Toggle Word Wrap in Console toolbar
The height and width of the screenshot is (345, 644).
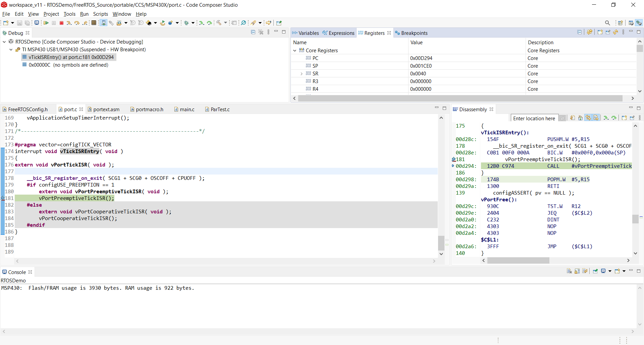click(585, 271)
